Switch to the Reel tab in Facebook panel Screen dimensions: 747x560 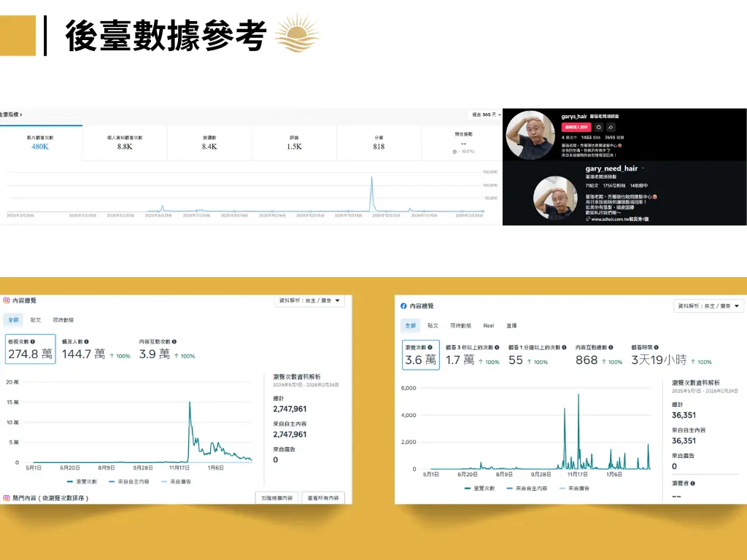489,326
